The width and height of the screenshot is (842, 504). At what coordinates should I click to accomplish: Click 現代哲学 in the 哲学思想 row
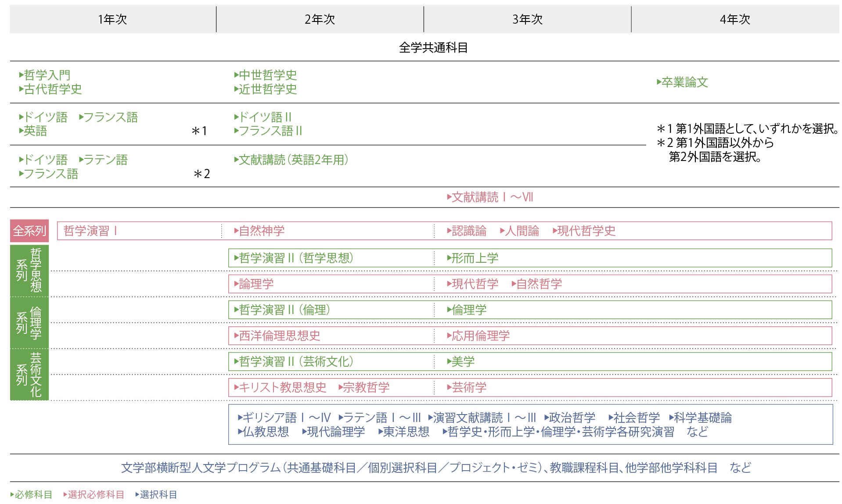click(x=473, y=284)
